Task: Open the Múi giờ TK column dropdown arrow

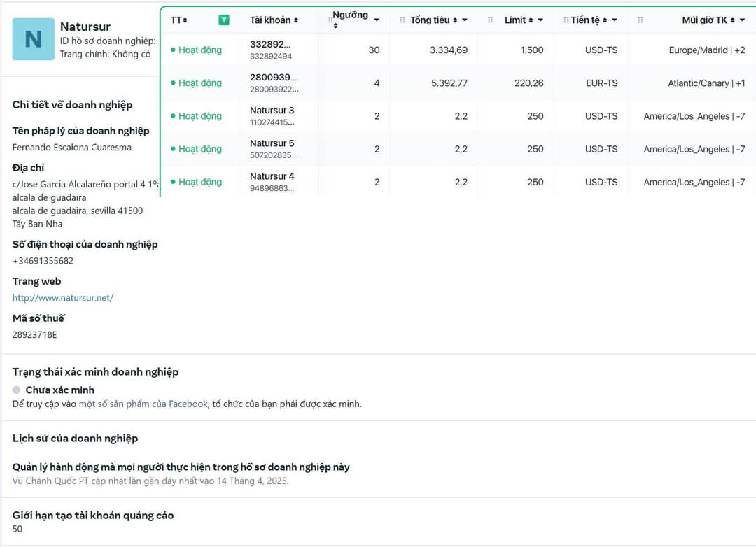Action: click(x=743, y=20)
